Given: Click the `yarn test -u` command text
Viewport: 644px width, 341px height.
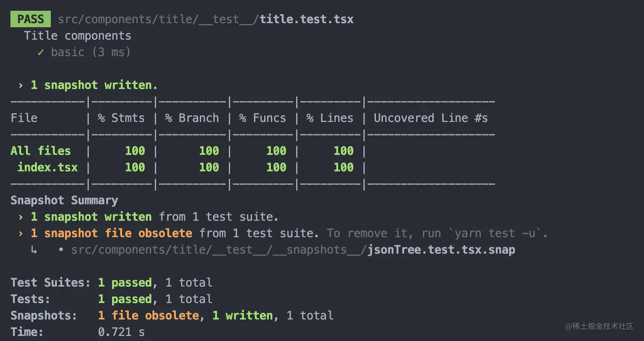Looking at the screenshot, I should pos(494,233).
